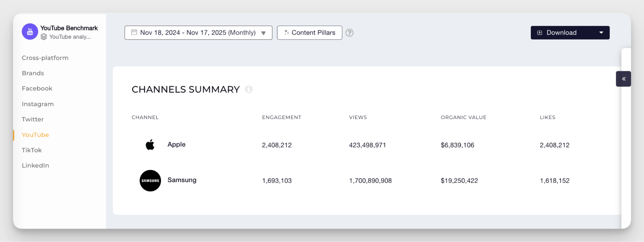Click the help question mark icon
644x242 pixels.
click(x=349, y=33)
